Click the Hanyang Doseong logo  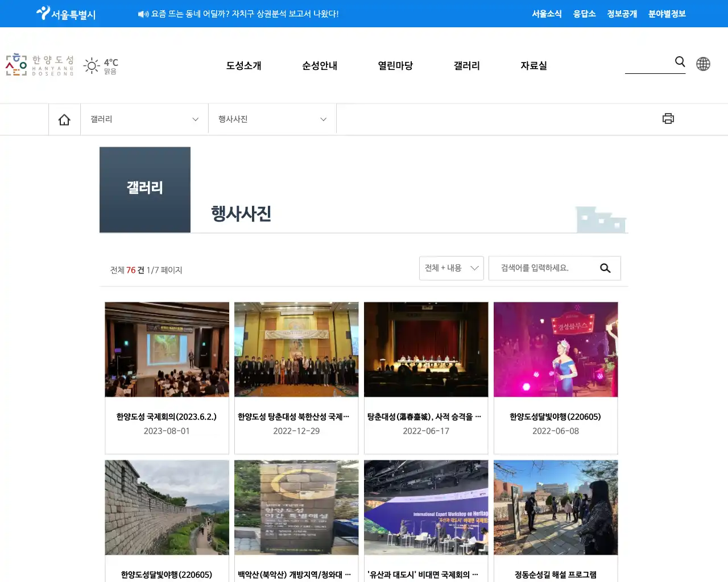tap(39, 65)
